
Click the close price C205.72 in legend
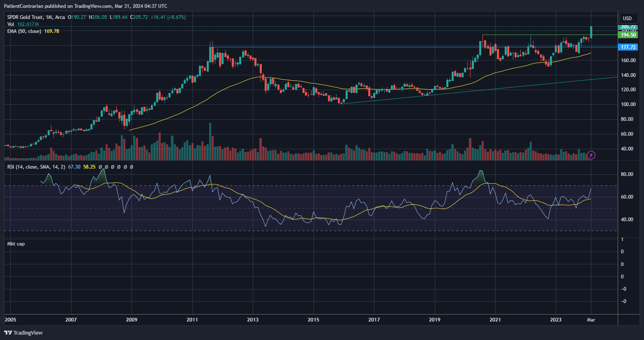[139, 17]
